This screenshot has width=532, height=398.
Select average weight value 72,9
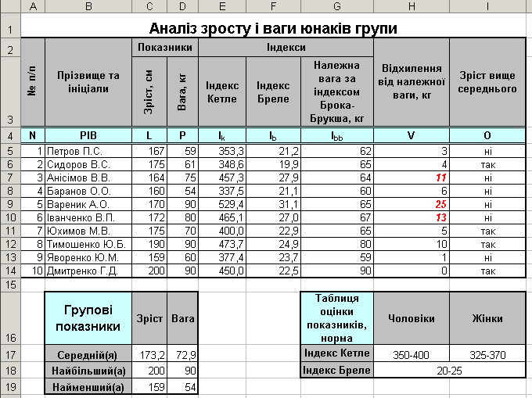(x=182, y=355)
